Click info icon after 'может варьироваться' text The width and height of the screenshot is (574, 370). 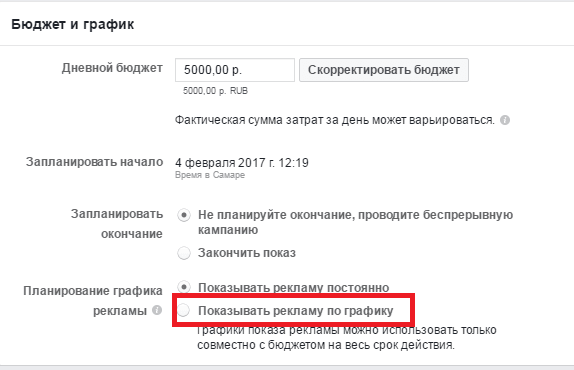point(505,120)
